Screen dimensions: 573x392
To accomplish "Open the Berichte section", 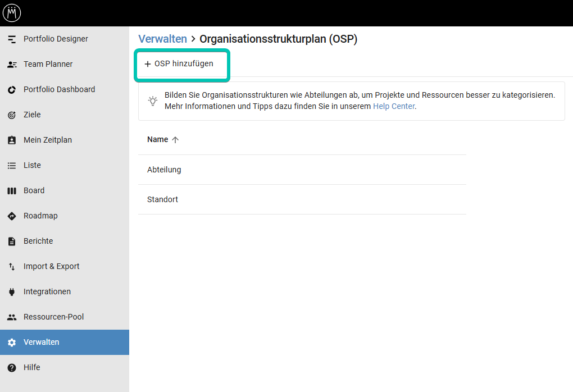I will (x=64, y=241).
